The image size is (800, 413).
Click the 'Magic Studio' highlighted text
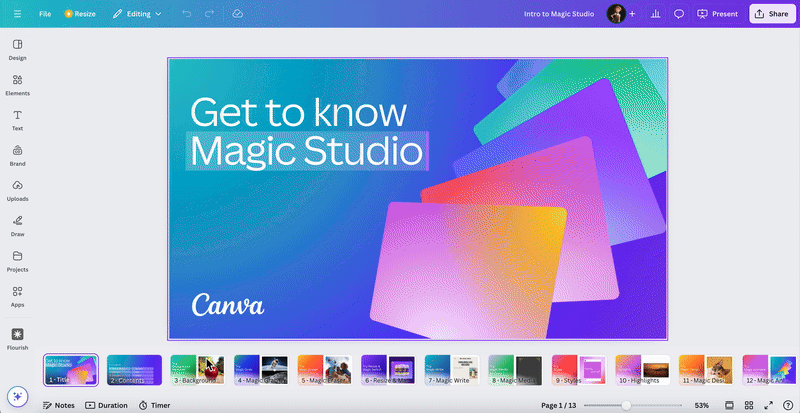307,151
